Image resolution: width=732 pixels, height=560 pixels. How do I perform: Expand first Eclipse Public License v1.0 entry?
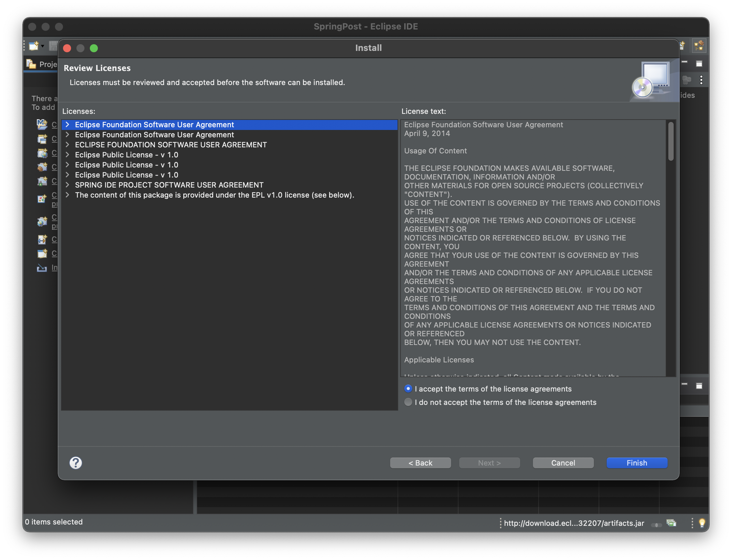pyautogui.click(x=67, y=155)
